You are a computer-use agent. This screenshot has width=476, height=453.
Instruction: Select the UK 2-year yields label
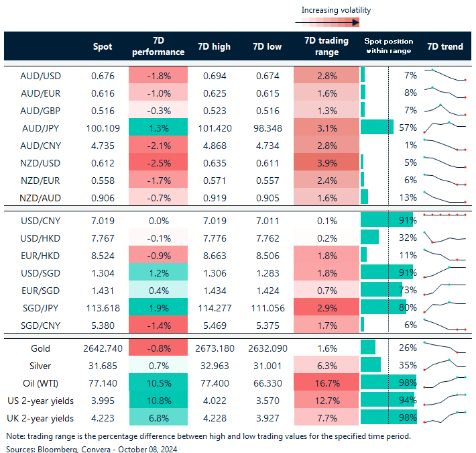pyautogui.click(x=40, y=418)
